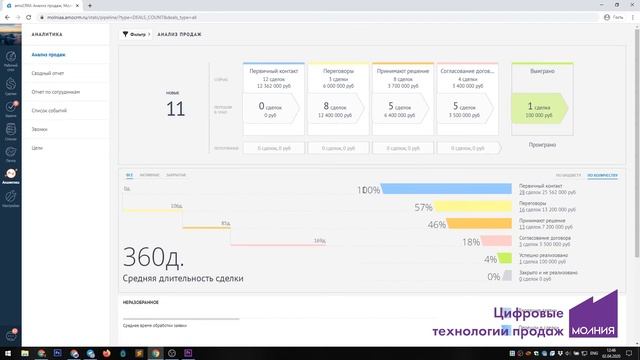Click lost deals box under Переговоры
Screen dimensions: 640x360
pos(338,148)
